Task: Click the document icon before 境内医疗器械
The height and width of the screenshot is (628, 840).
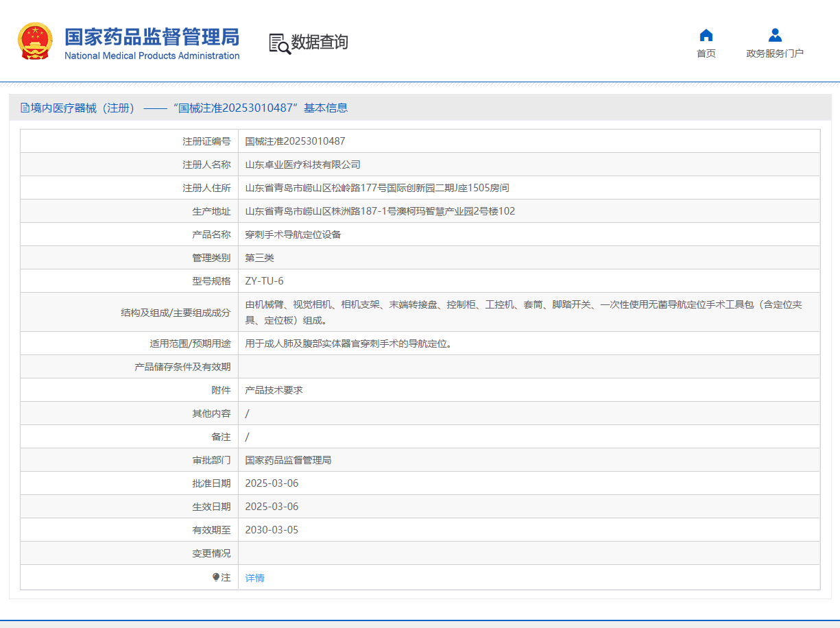Action: pyautogui.click(x=25, y=108)
